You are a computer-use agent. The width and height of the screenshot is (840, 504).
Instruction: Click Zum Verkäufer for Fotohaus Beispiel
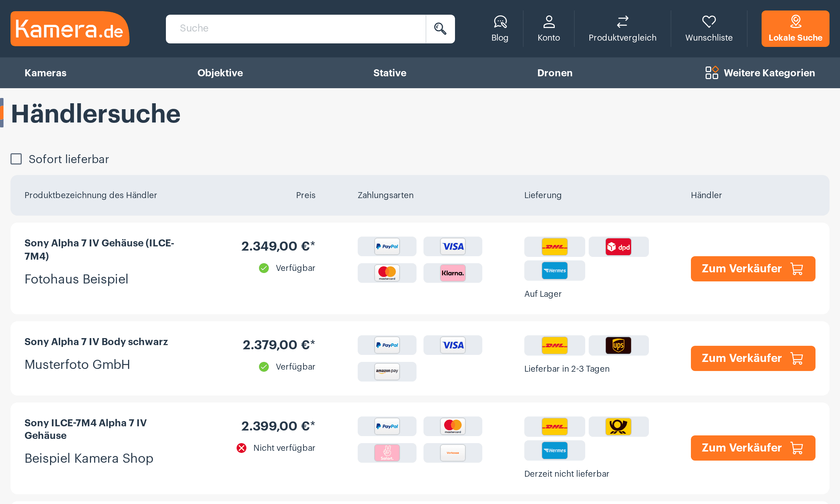(753, 269)
